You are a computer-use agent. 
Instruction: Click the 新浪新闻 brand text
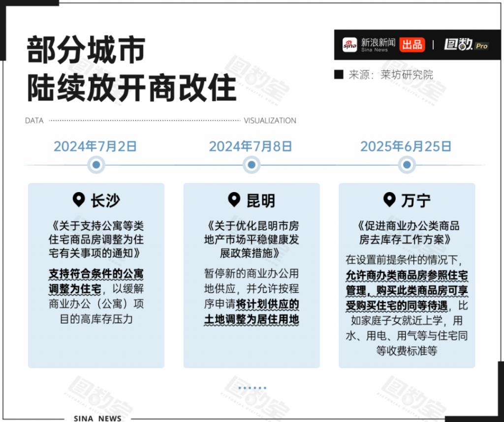[378, 42]
